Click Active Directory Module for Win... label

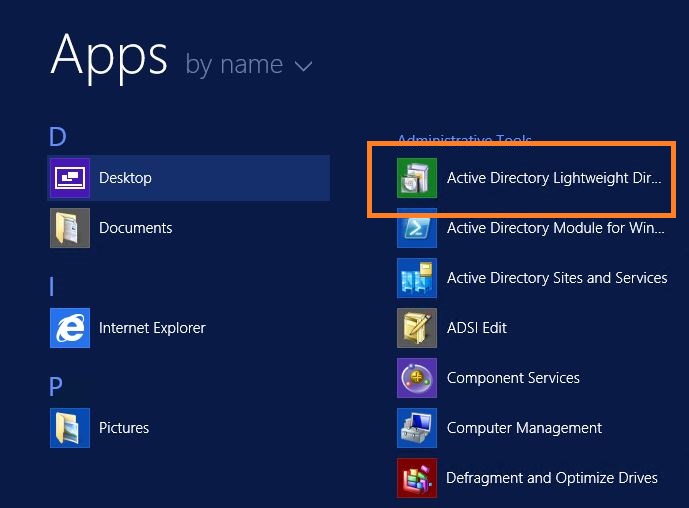coord(555,228)
